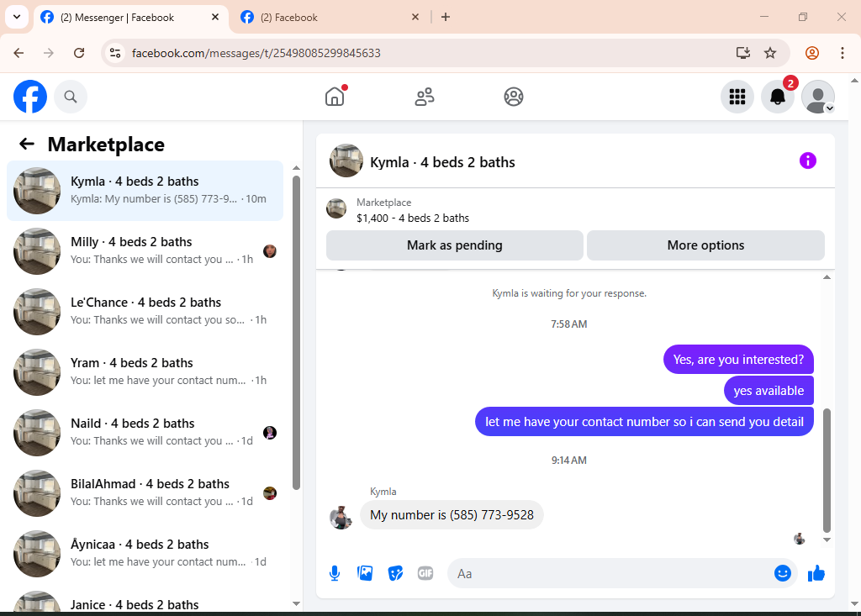
Task: Open the Kymla conversation in the list
Action: [x=145, y=191]
